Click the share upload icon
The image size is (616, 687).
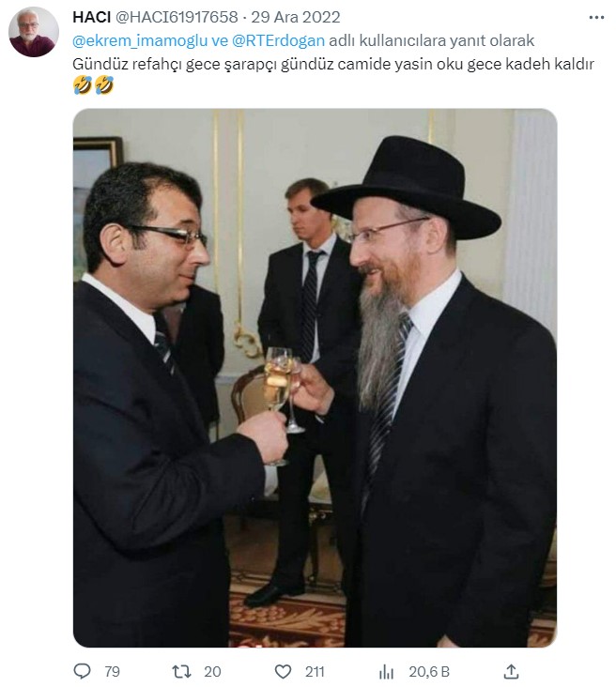click(x=511, y=671)
